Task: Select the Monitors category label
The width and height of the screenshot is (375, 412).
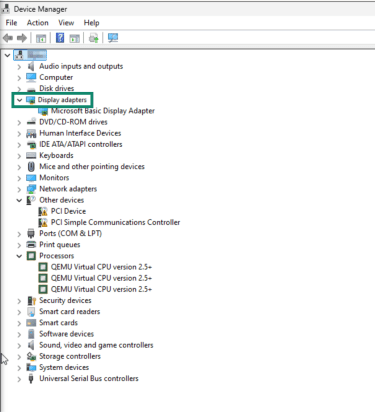Action: 54,178
